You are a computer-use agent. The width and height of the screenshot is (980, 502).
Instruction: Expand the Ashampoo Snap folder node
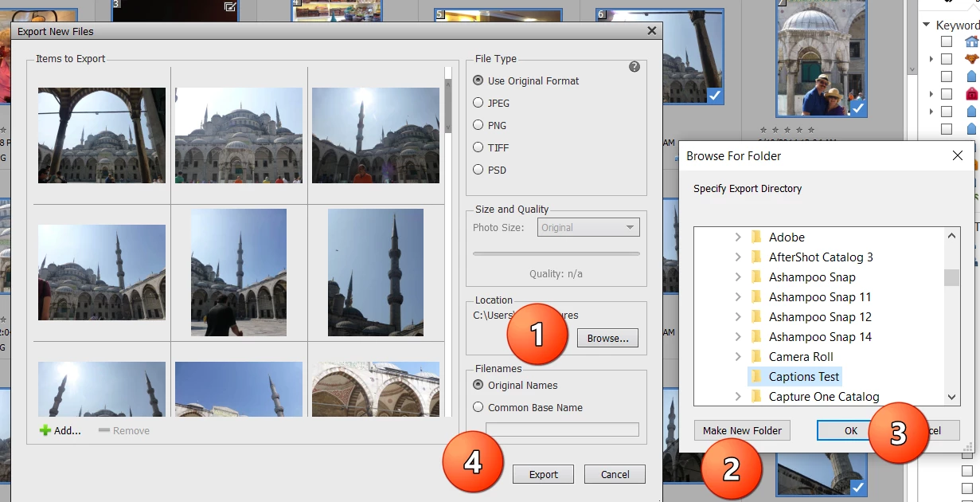click(737, 276)
